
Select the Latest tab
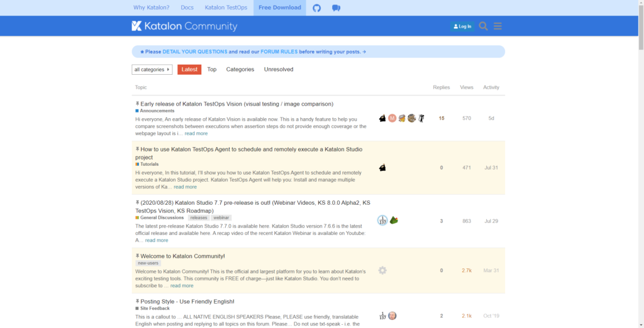click(189, 69)
